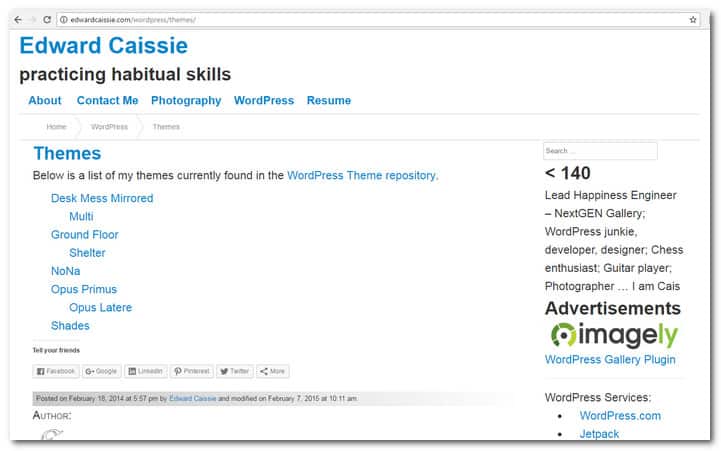721x451 pixels.
Task: Click the Imagely advertisement logo
Action: tap(614, 335)
